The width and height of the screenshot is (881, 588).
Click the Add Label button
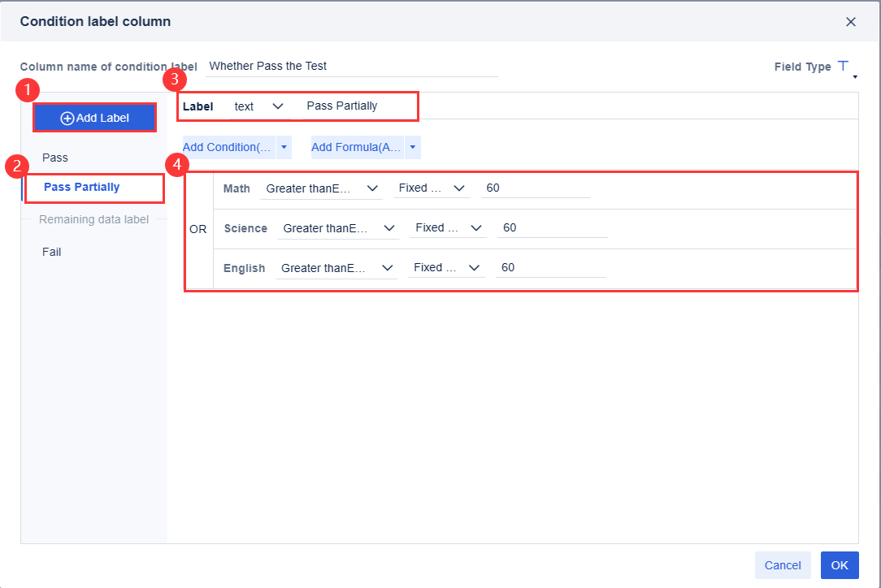coord(94,117)
